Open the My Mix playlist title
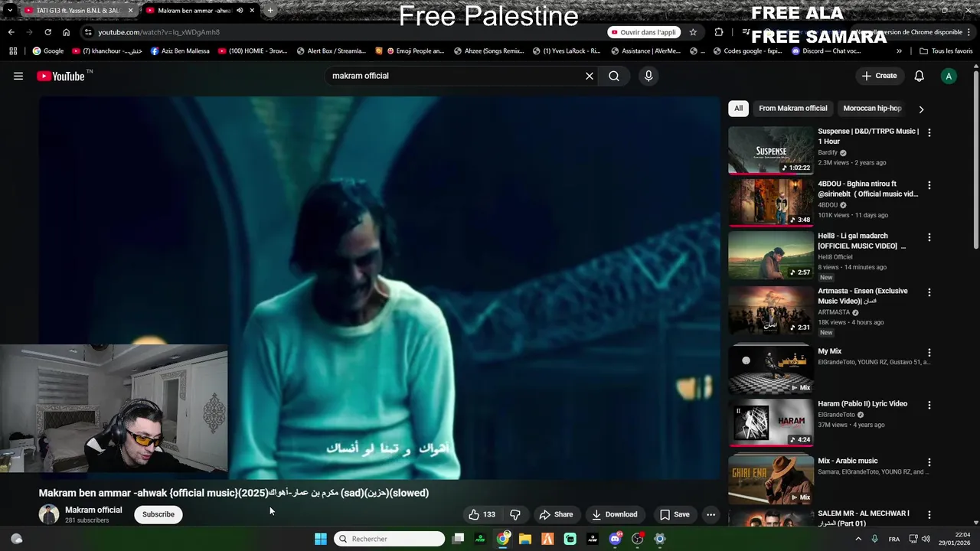The image size is (980, 551). click(x=830, y=351)
